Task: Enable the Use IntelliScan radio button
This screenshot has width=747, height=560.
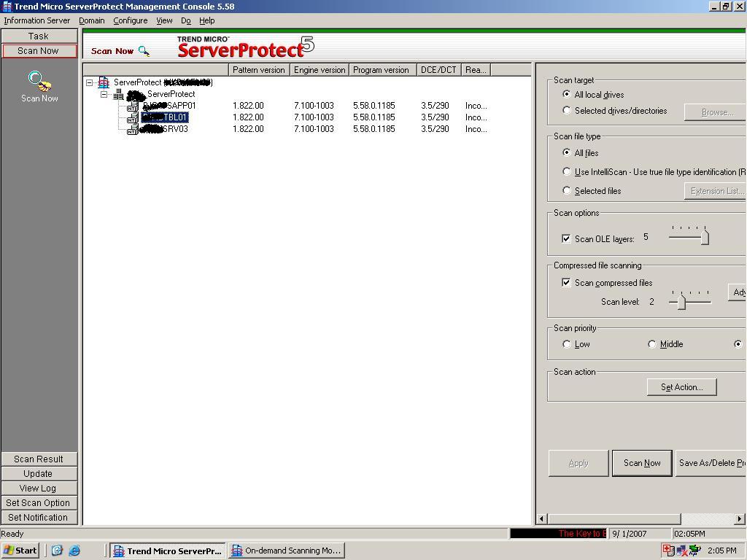Action: [567, 171]
